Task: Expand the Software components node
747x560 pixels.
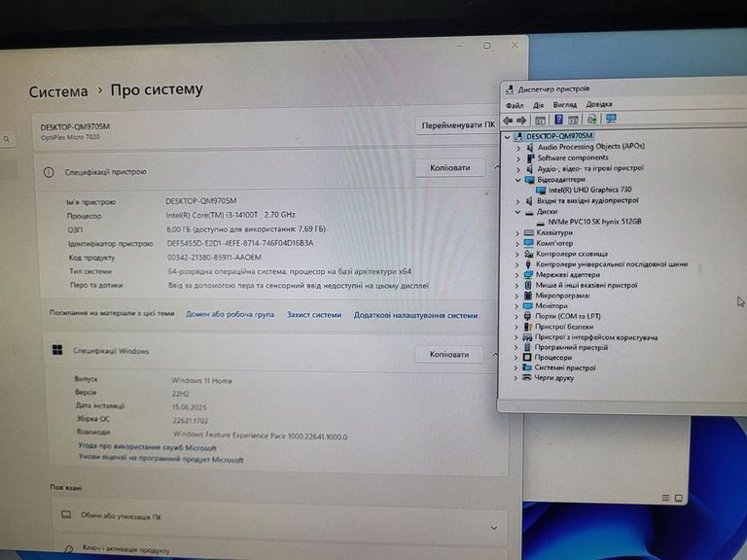Action: (518, 158)
